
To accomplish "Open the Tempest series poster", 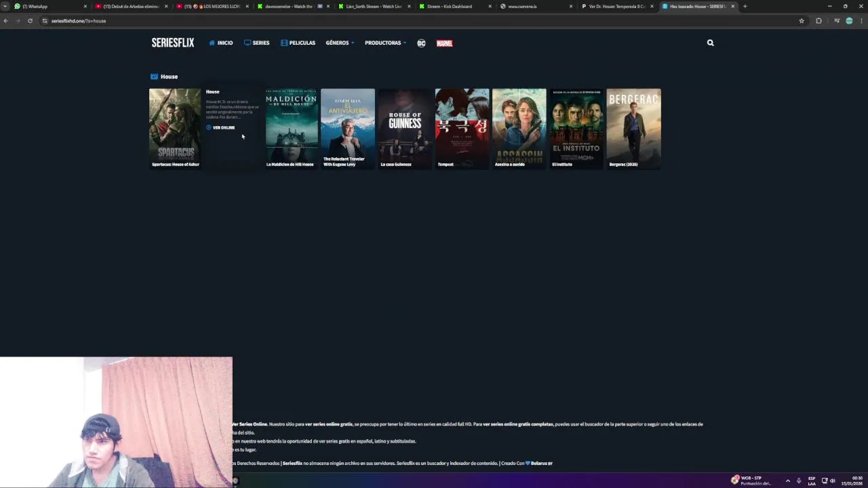I will coord(462,128).
